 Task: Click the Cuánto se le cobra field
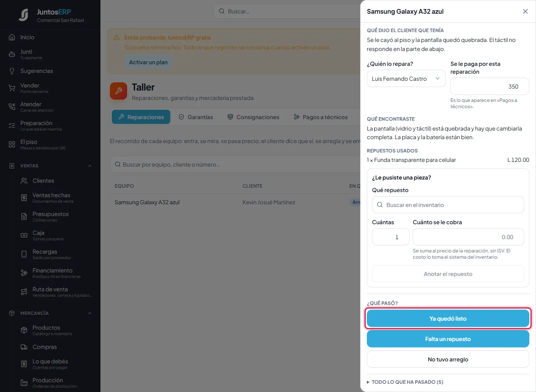469,237
